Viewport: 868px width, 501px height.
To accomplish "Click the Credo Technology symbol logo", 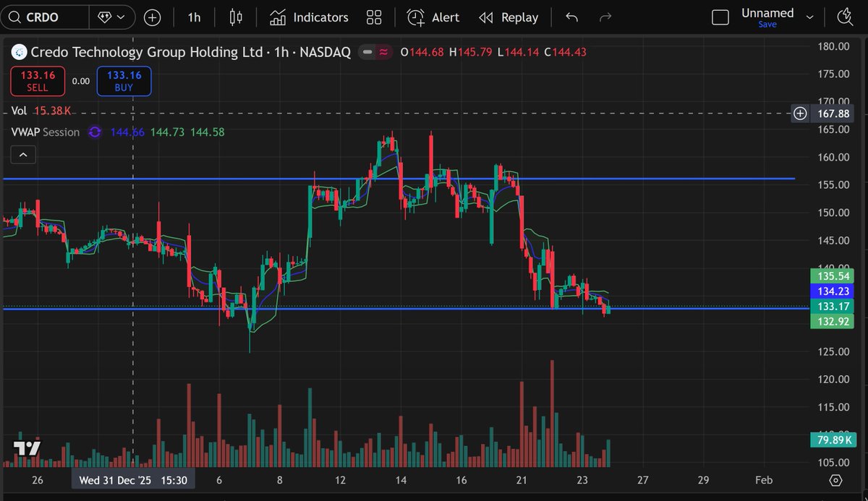I will pyautogui.click(x=20, y=52).
